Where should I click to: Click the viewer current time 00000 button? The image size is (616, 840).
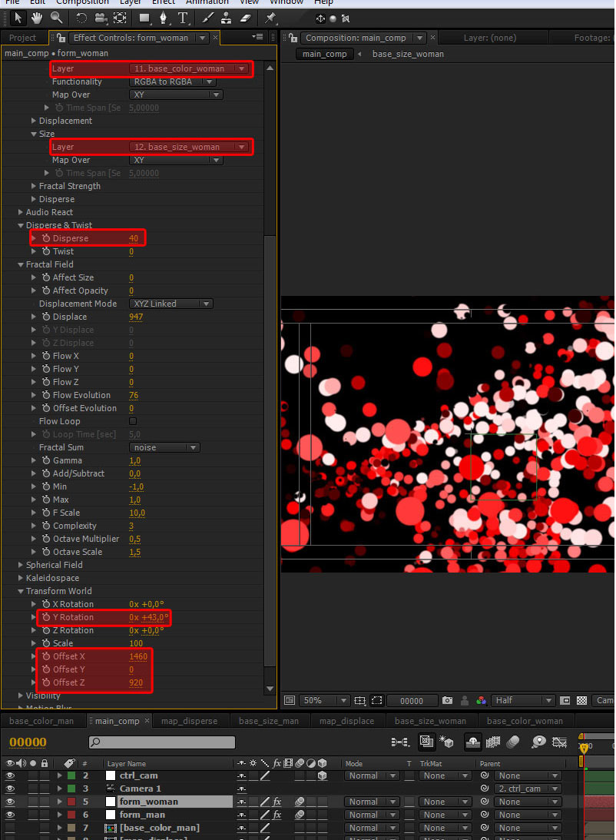click(x=412, y=700)
